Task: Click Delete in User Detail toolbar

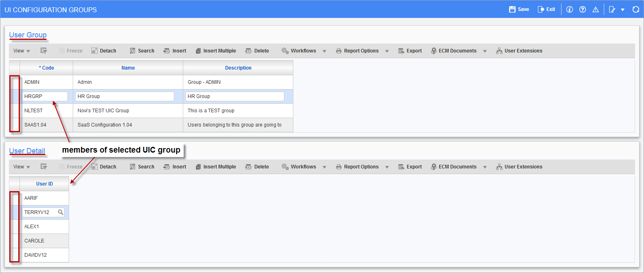Action: pos(257,167)
